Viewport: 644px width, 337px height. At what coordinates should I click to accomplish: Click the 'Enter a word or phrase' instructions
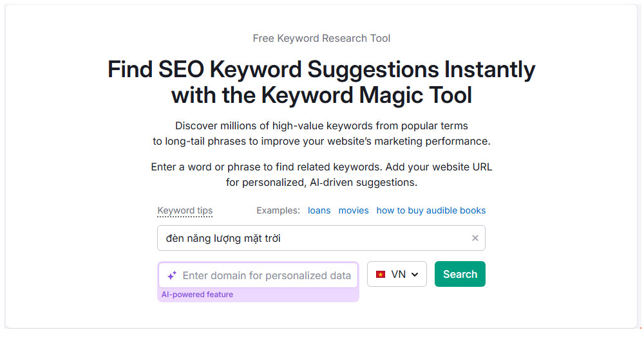[321, 167]
